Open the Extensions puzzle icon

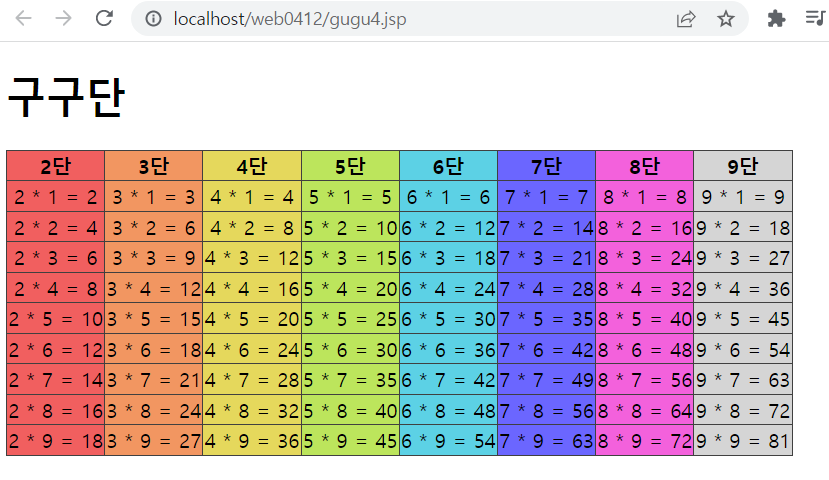[776, 19]
